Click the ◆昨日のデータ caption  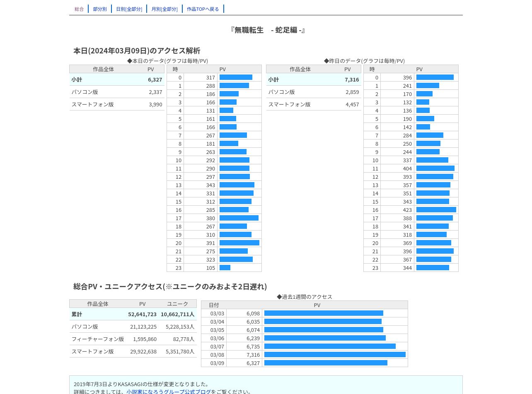click(364, 61)
